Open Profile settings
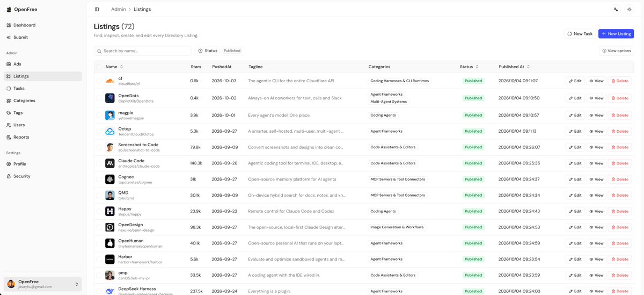 point(43,164)
